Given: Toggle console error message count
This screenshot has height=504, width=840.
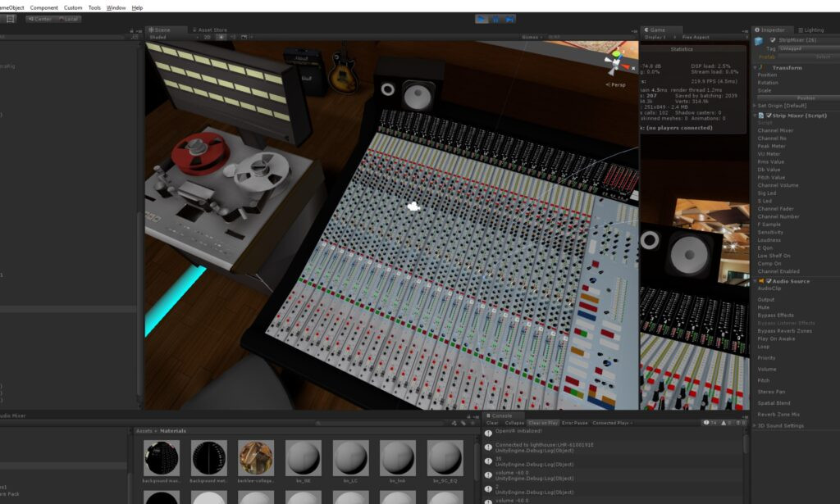Looking at the screenshot, I should 741,423.
